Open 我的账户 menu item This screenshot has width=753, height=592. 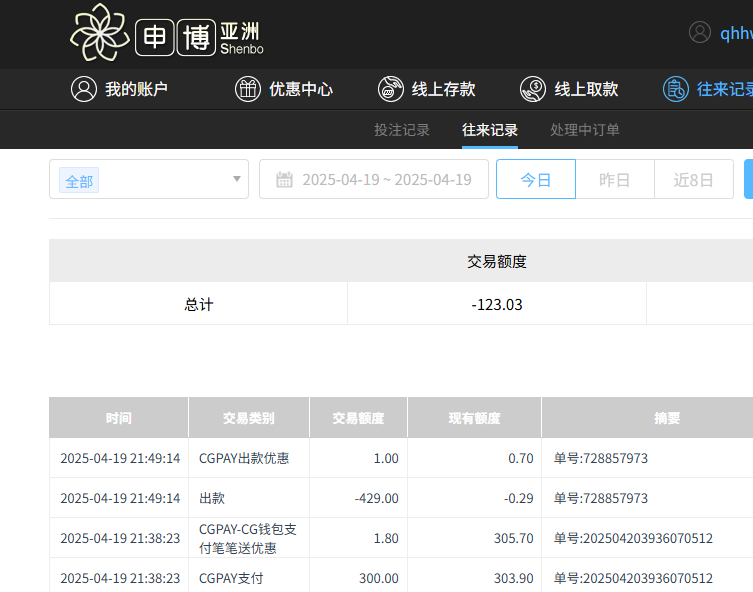[136, 89]
